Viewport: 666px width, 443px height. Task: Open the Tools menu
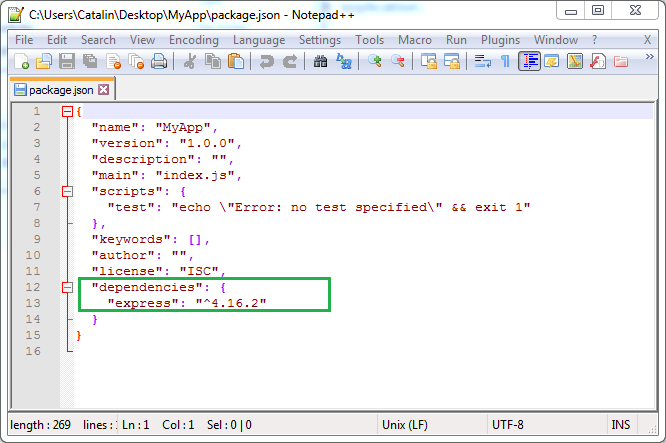[x=370, y=40]
